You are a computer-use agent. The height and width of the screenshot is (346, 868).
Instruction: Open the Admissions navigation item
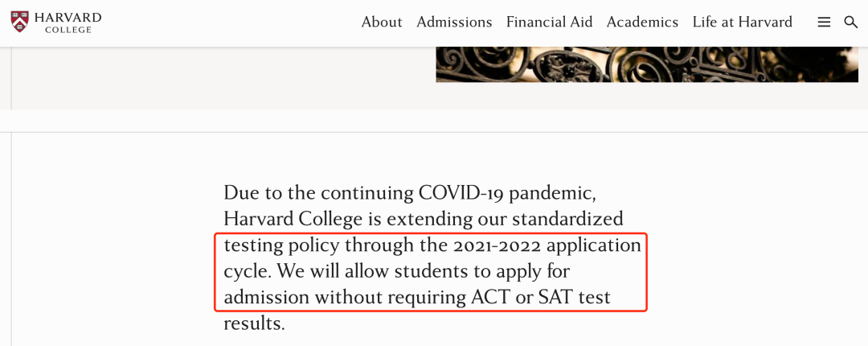454,23
